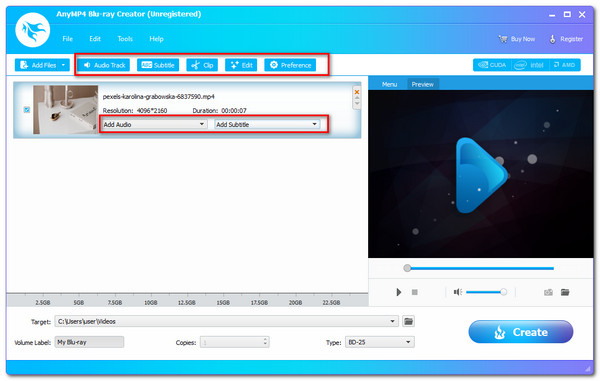Open the Help menu
600x381 pixels.
click(156, 39)
